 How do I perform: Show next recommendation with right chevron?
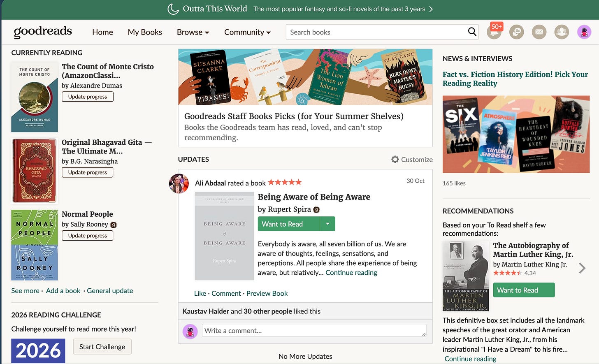[582, 268]
